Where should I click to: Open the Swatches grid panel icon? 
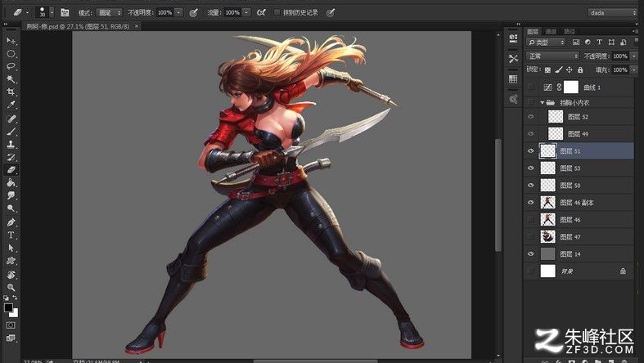point(513,78)
